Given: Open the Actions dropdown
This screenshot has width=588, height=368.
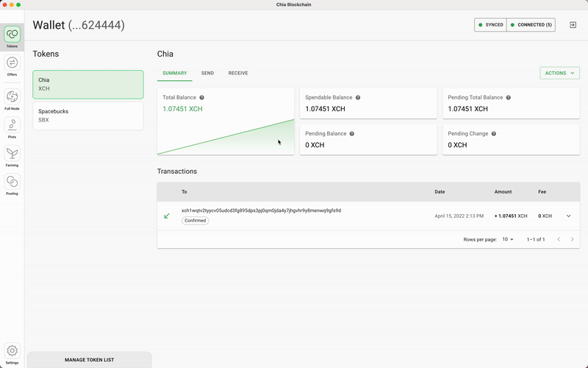Looking at the screenshot, I should 559,73.
